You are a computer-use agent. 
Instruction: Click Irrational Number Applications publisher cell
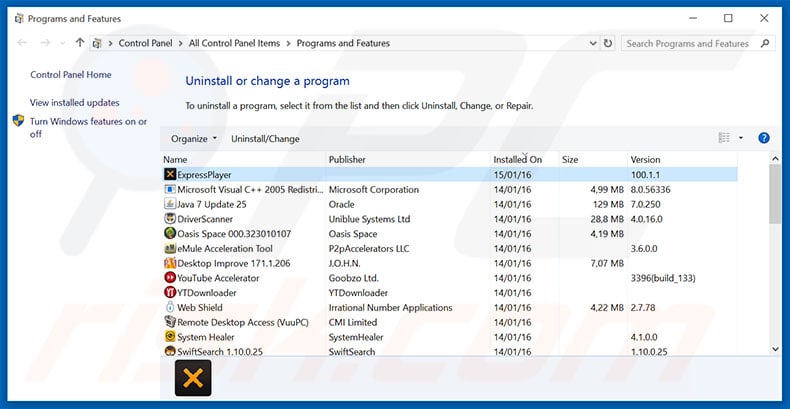[x=390, y=307]
